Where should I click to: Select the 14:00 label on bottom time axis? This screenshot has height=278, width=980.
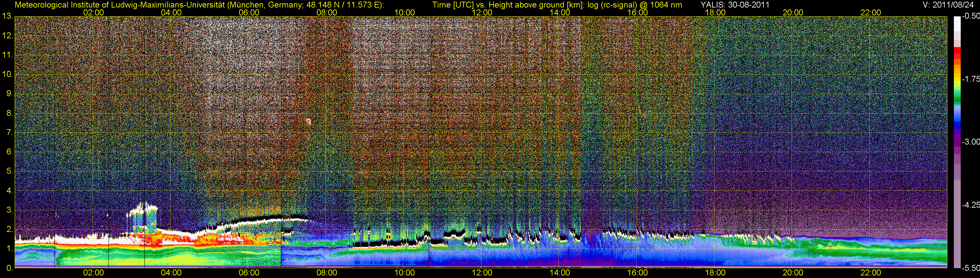[x=560, y=273]
